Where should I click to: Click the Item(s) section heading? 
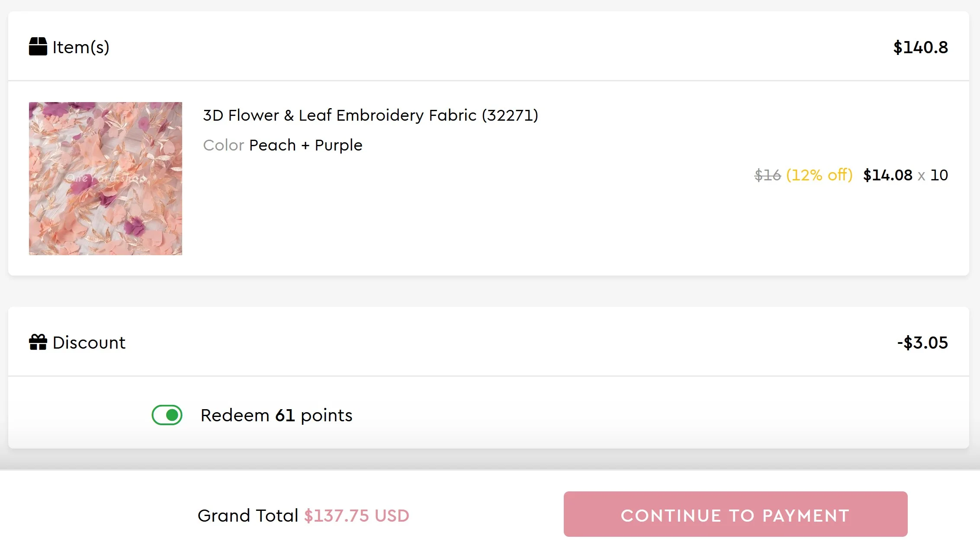tap(81, 47)
